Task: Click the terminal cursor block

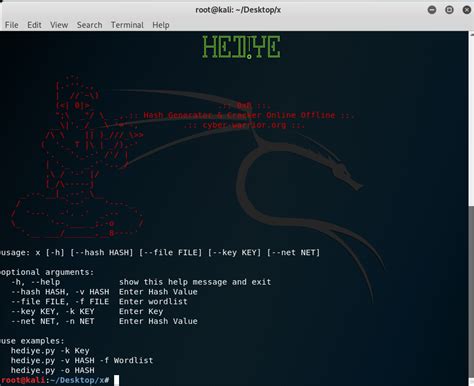Action: pyautogui.click(x=116, y=380)
